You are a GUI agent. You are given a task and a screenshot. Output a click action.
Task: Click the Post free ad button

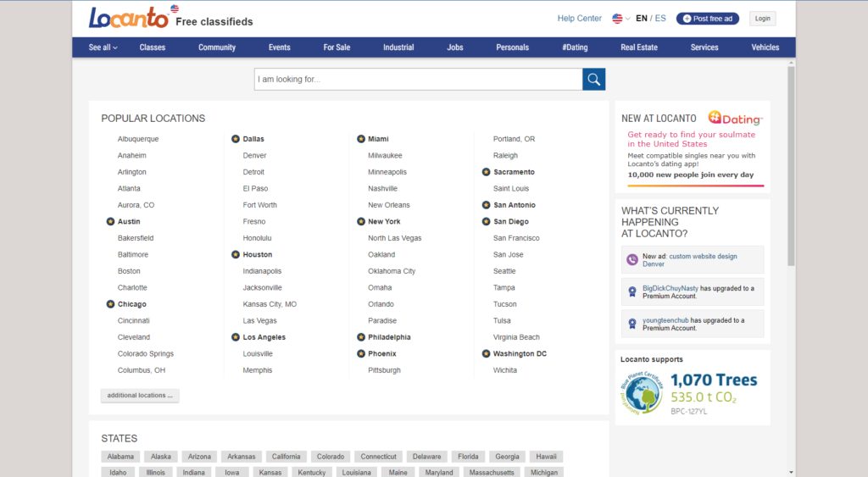[708, 19]
